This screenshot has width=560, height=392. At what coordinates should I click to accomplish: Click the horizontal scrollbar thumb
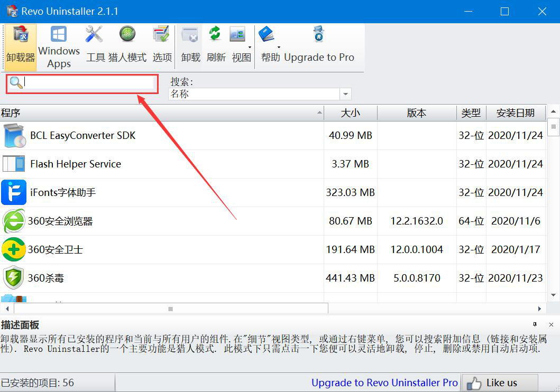click(x=171, y=309)
